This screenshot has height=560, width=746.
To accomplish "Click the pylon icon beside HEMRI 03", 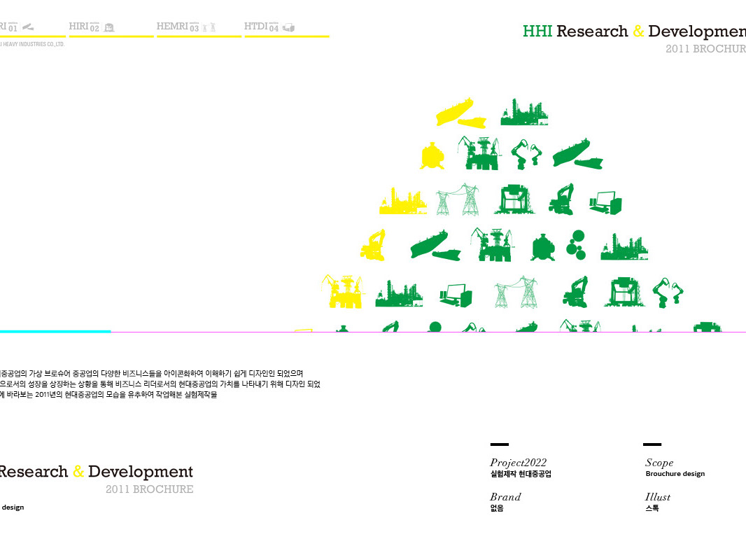I will pyautogui.click(x=209, y=27).
